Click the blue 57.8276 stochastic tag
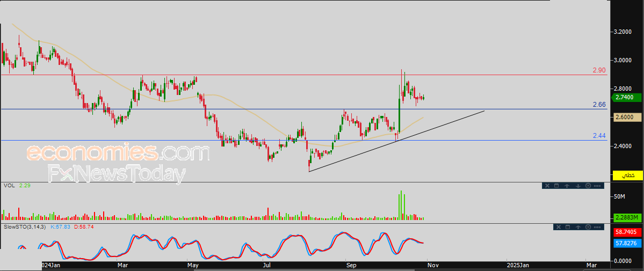Screen dimensions: 644x271 pos(627,244)
